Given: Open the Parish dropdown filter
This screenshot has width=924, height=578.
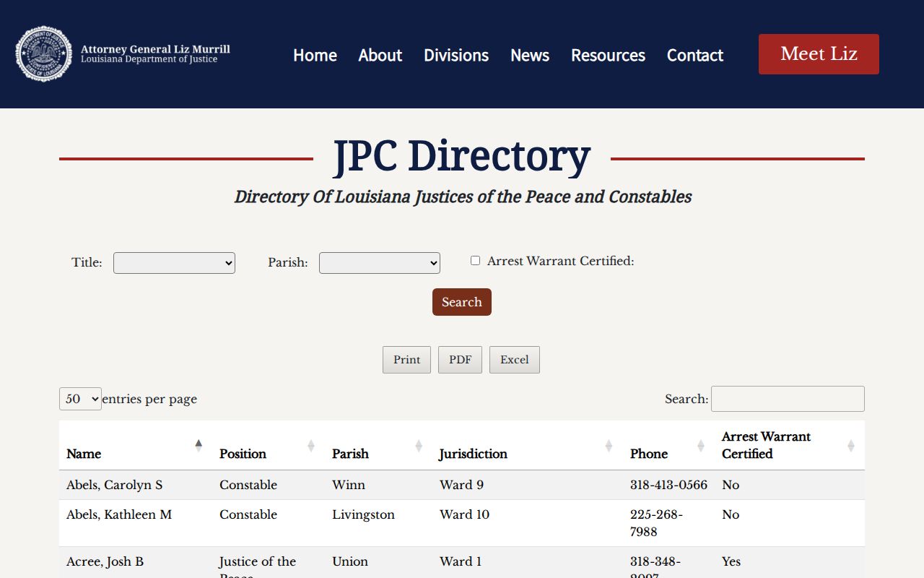Looking at the screenshot, I should [x=380, y=263].
